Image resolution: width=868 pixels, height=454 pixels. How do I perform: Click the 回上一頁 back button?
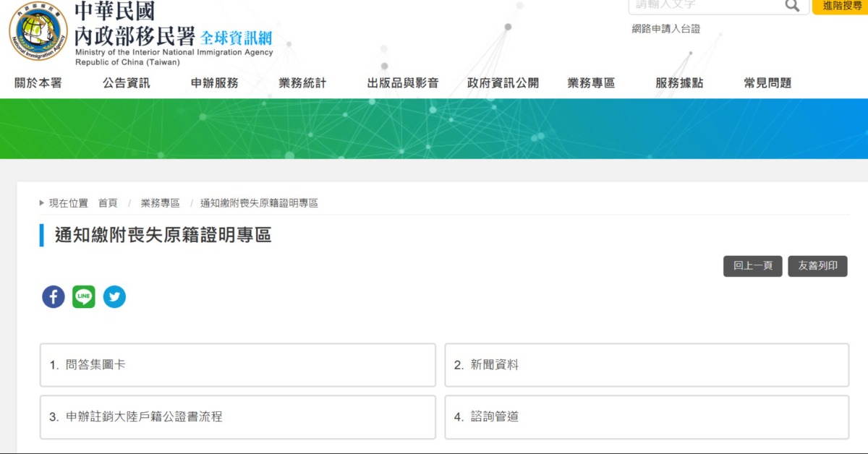click(x=752, y=266)
